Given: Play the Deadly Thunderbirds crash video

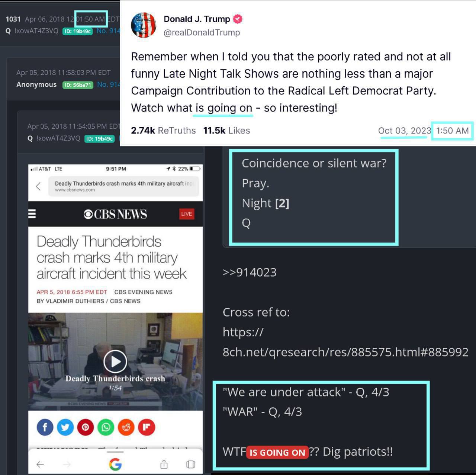Looking at the screenshot, I should click(x=115, y=361).
